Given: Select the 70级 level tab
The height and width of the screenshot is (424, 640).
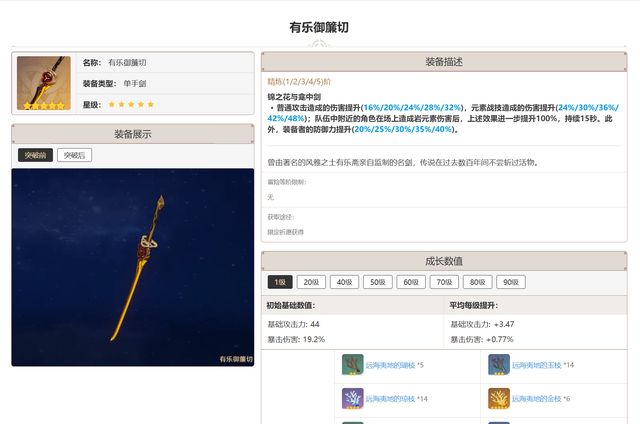Looking at the screenshot, I should tap(444, 282).
